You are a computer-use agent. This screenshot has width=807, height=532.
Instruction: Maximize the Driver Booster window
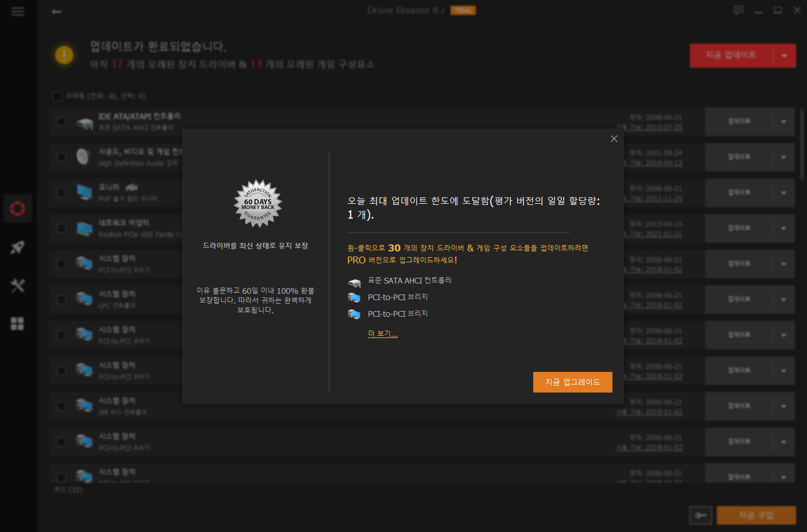point(778,10)
